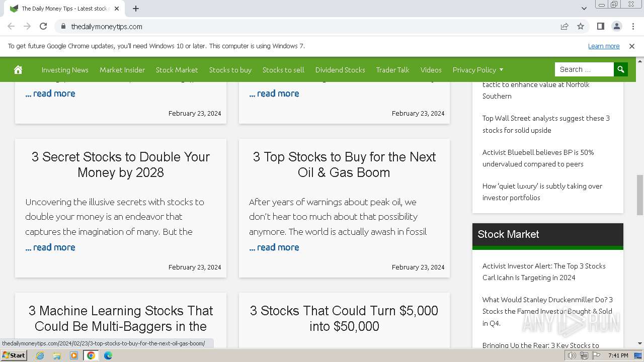This screenshot has height=362, width=644.
Task: Dismiss the Chrome update notification bar
Action: (x=632, y=46)
